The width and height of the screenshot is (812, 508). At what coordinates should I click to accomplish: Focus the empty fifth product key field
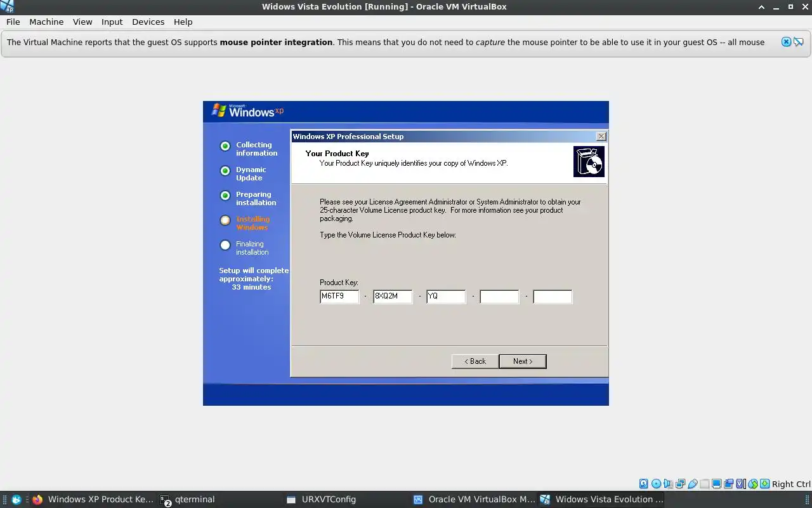pyautogui.click(x=553, y=297)
